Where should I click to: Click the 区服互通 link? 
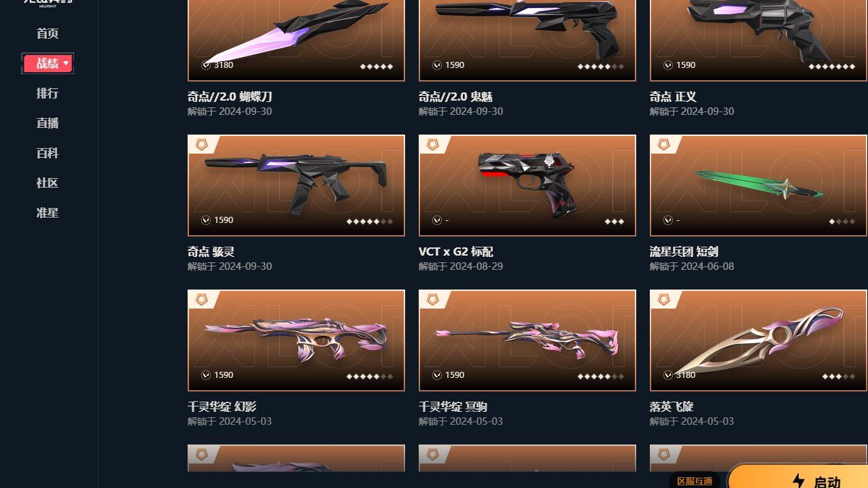pyautogui.click(x=695, y=481)
